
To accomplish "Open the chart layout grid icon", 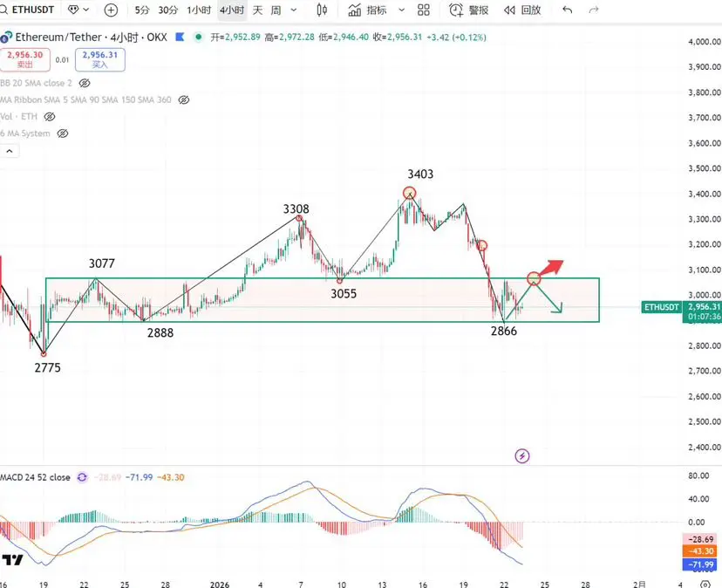I will tap(424, 10).
